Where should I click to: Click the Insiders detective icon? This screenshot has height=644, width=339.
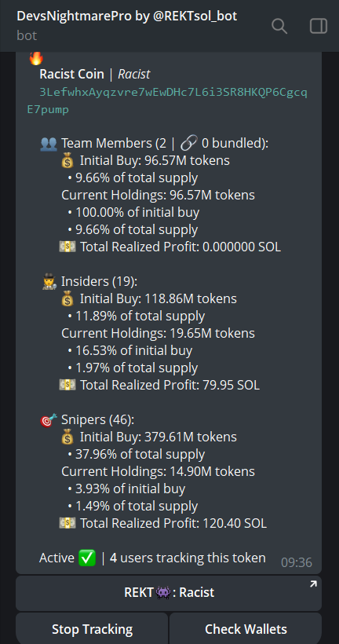click(49, 282)
